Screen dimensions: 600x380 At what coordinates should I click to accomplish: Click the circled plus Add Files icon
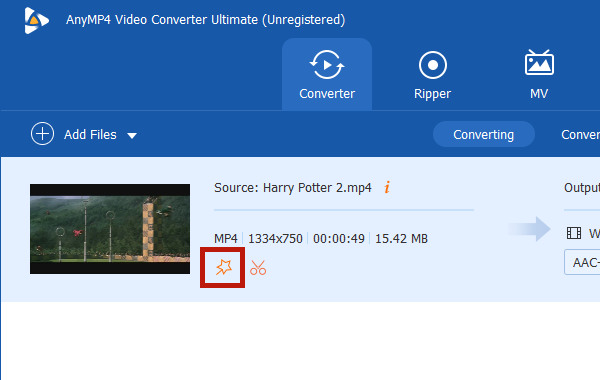42,134
